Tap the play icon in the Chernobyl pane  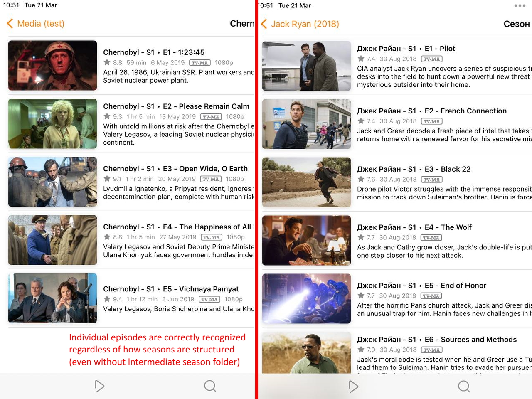tap(100, 386)
